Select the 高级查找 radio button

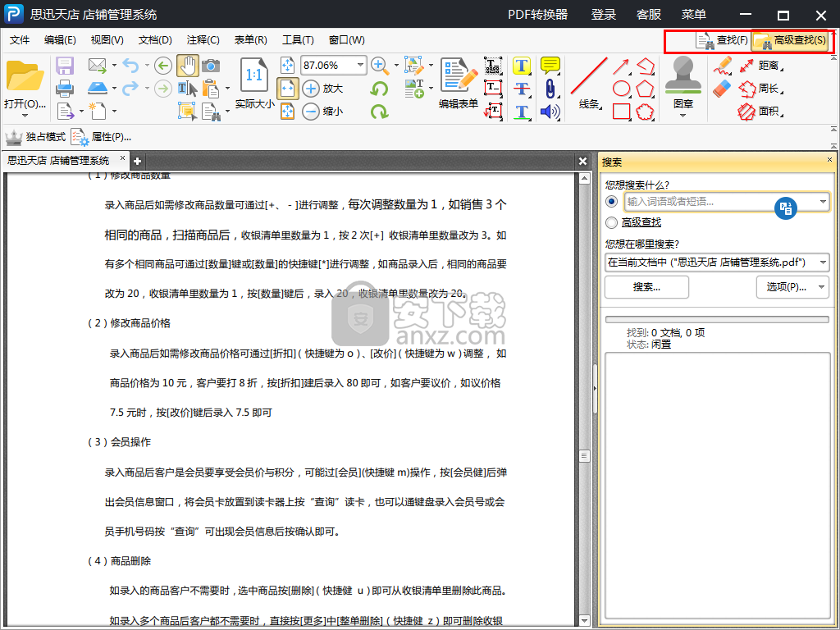pyautogui.click(x=611, y=222)
